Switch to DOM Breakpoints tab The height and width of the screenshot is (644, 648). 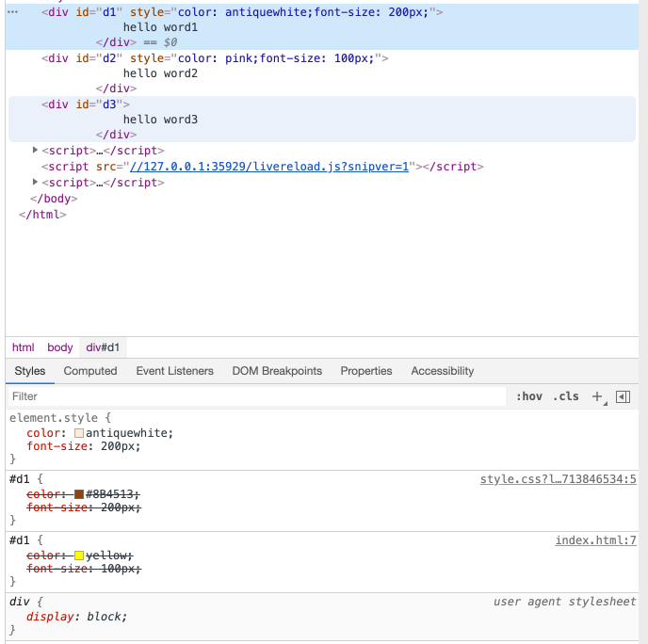pyautogui.click(x=277, y=371)
